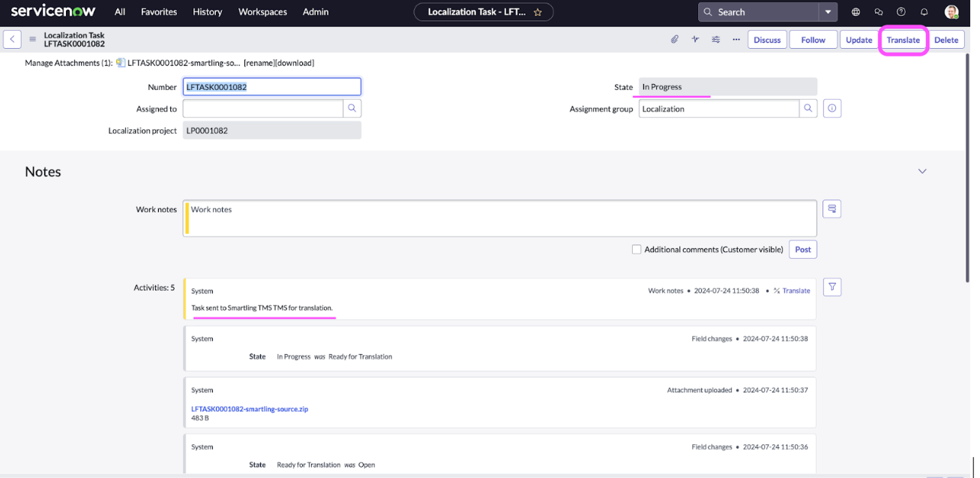The width and height of the screenshot is (980, 478).
Task: Click into the Work notes text field
Action: point(499,218)
